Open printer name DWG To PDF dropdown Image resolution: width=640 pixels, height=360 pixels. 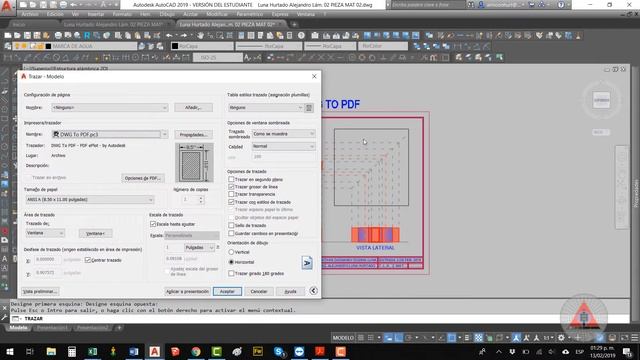click(x=109, y=134)
